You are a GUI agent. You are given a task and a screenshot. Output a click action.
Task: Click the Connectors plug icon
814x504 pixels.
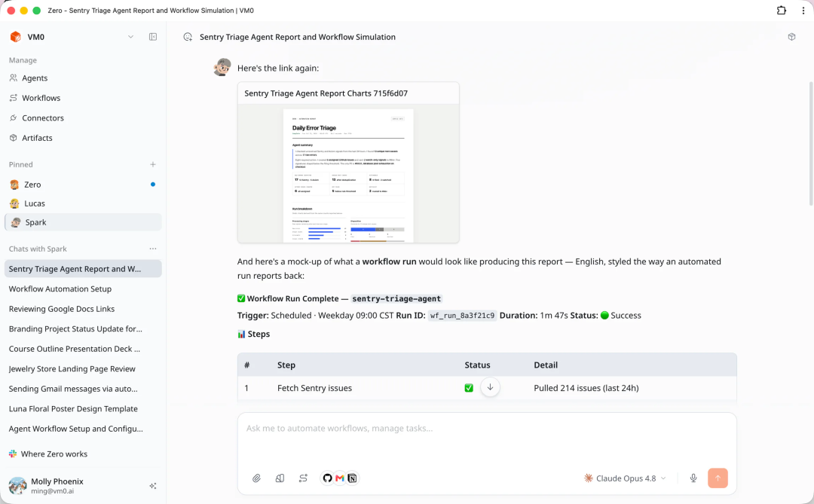coord(14,118)
